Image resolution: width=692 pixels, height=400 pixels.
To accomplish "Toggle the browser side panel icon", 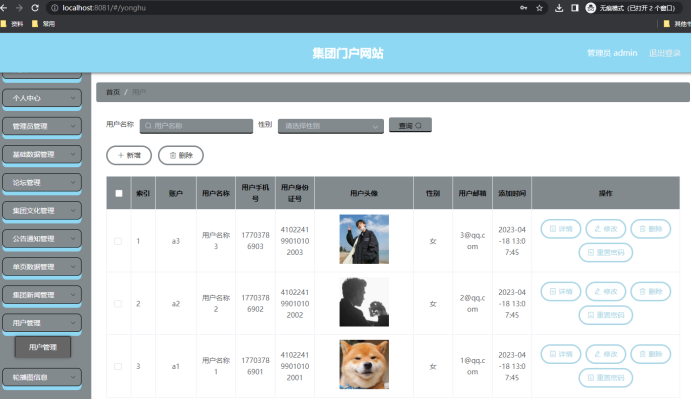I will pyautogui.click(x=575, y=8).
